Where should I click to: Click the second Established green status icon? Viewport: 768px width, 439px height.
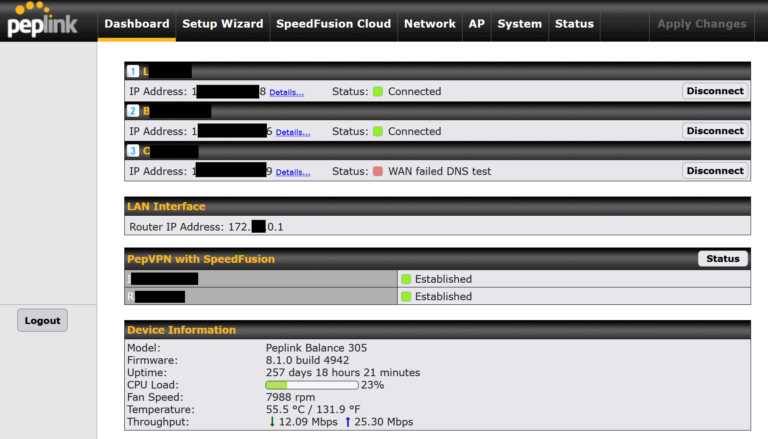[406, 296]
